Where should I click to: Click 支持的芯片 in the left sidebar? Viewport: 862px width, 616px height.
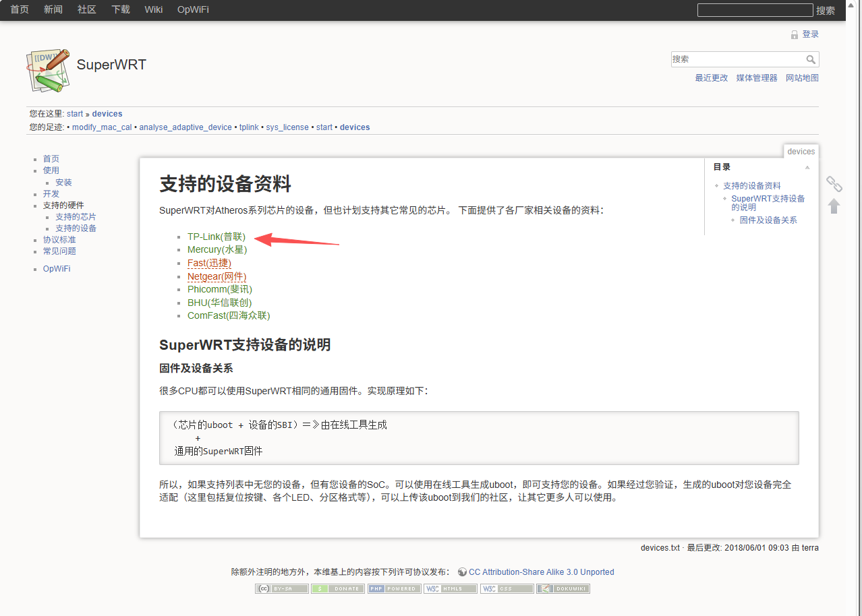point(76,217)
